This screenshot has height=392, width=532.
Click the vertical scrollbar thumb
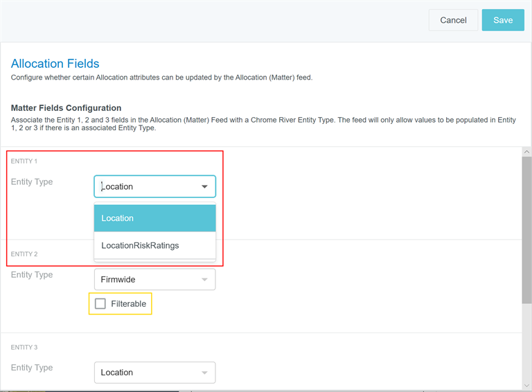(x=526, y=229)
